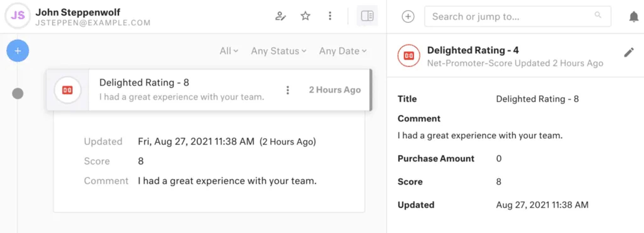The image size is (644, 233).
Task: Open the contact's three-dot options menu
Action: 330,16
